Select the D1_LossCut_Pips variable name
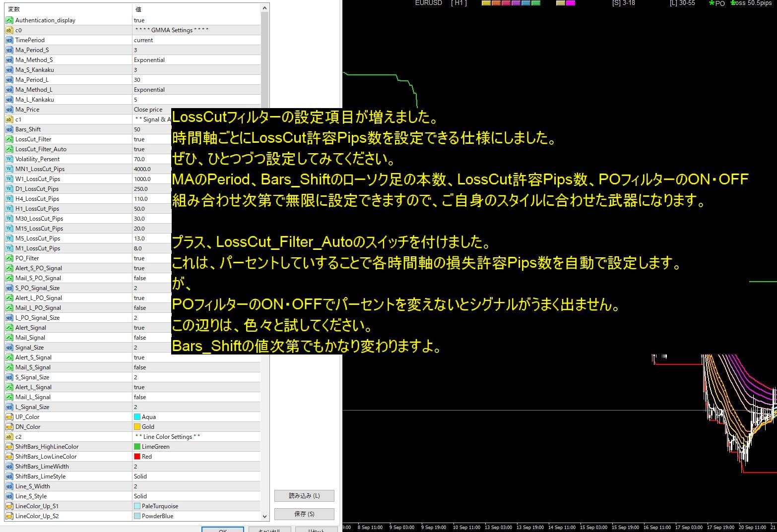This screenshot has width=777, height=532. pyautogui.click(x=37, y=189)
